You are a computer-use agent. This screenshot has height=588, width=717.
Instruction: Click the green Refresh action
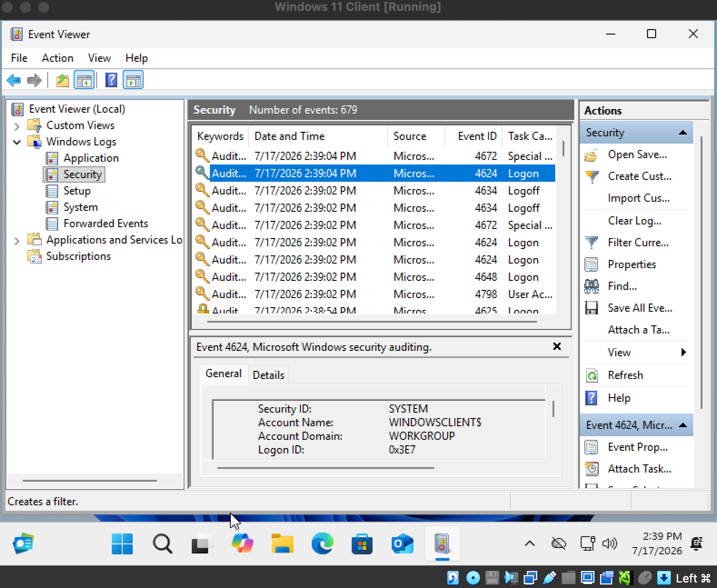pyautogui.click(x=625, y=375)
